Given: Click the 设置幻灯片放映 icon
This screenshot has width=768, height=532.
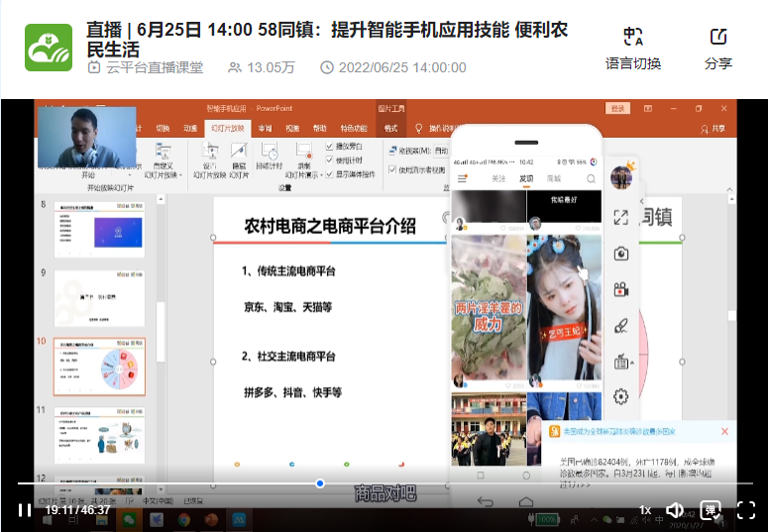Looking at the screenshot, I should pos(210,151).
